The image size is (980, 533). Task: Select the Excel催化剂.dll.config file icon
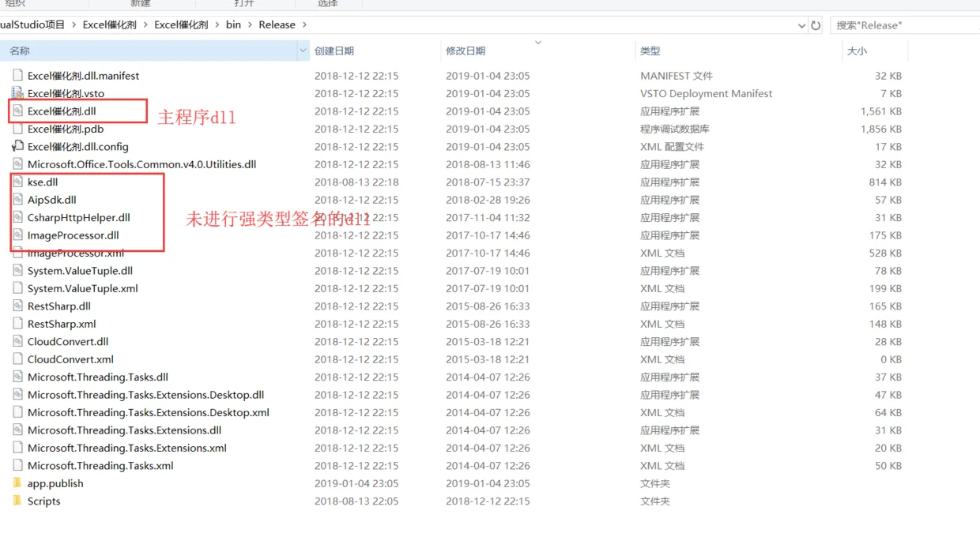(x=18, y=147)
